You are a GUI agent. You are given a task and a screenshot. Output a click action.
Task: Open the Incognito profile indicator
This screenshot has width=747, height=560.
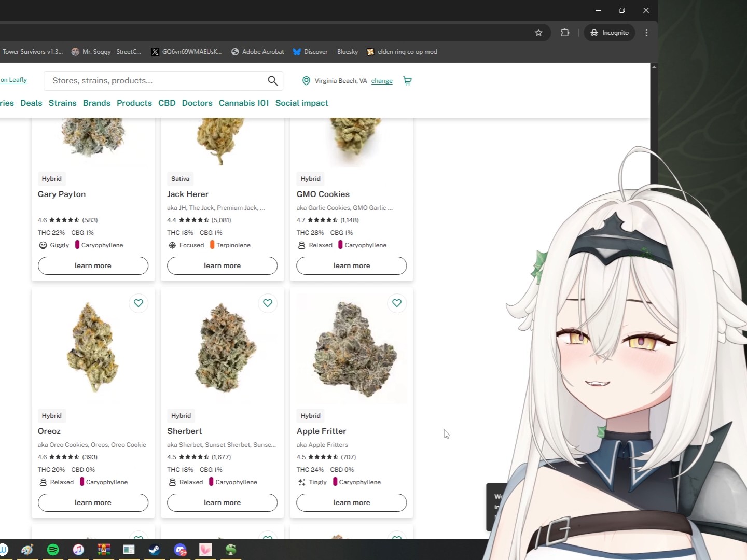(610, 33)
